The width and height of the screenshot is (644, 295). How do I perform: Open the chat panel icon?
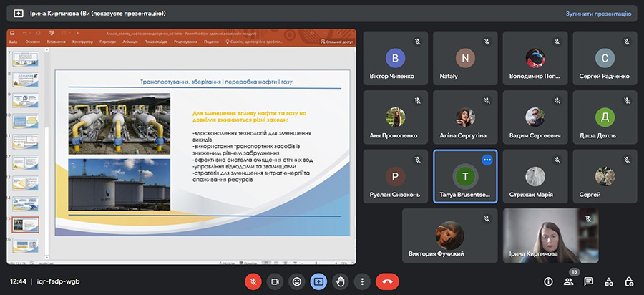pos(589,281)
